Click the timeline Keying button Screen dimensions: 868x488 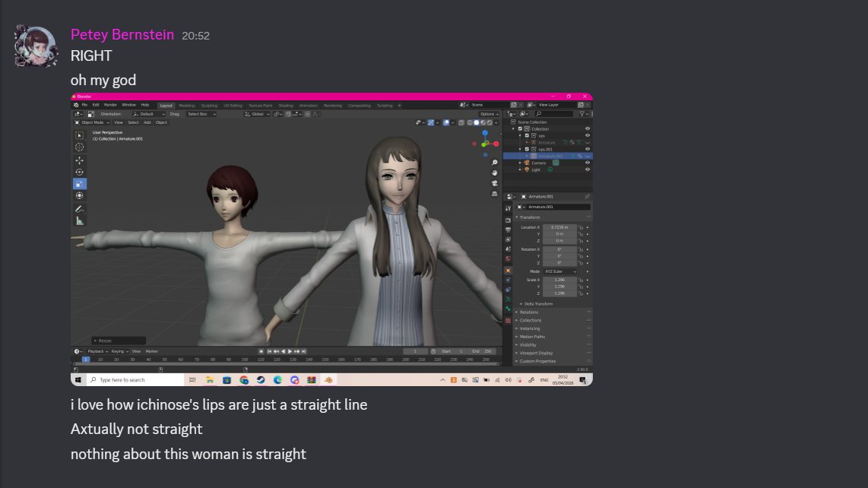[x=119, y=351]
